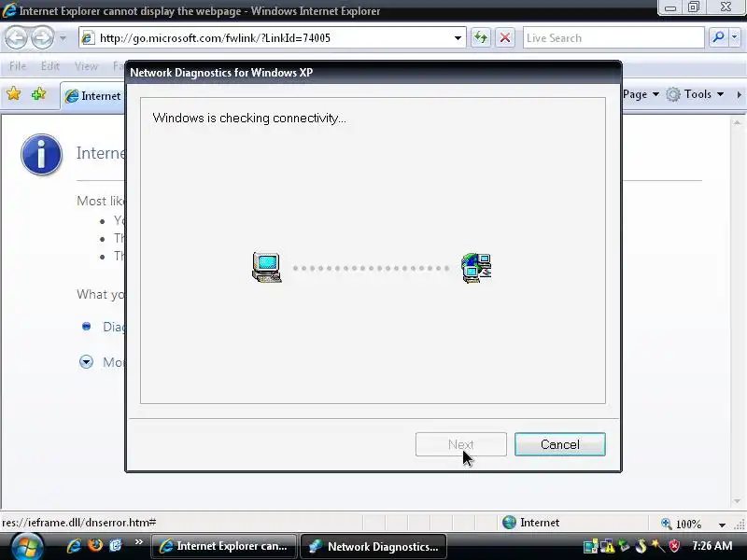This screenshot has width=747, height=560.
Task: Open Favorites Center star icon
Action: [14, 94]
